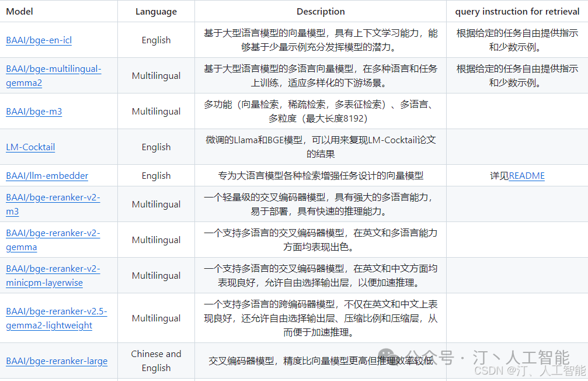Click the bge-reranker-v2-gemma description text

321,240
